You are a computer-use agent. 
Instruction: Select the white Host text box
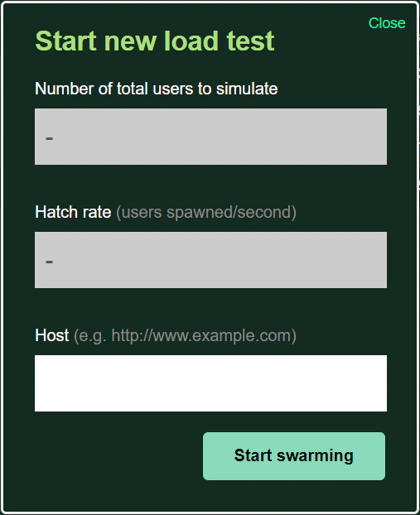210,383
